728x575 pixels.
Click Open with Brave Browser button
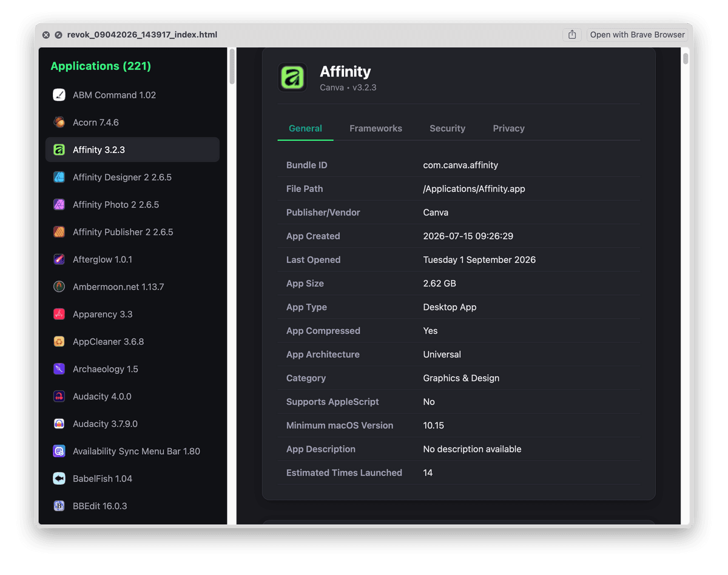(x=637, y=35)
